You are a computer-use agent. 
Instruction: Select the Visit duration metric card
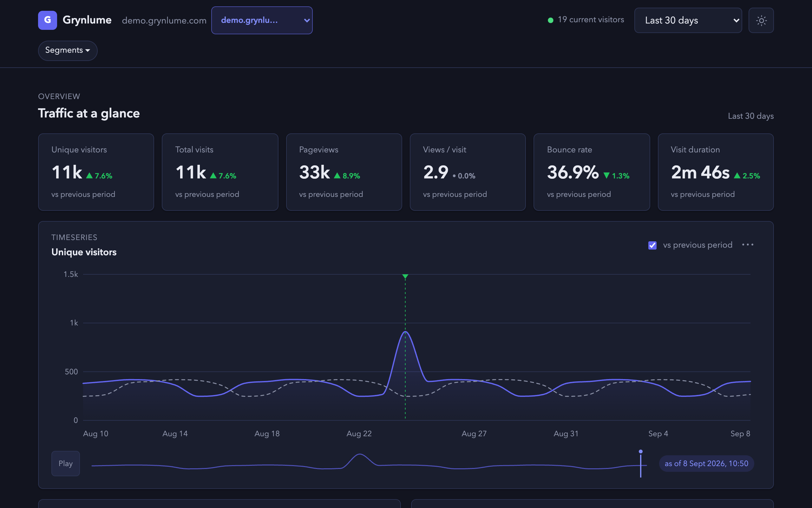coord(716,172)
